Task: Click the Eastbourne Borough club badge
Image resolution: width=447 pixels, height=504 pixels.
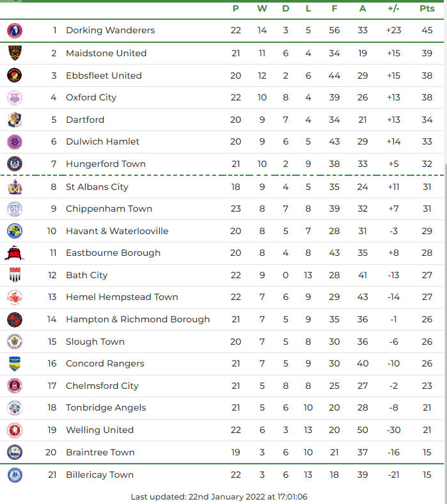Action: [14, 253]
